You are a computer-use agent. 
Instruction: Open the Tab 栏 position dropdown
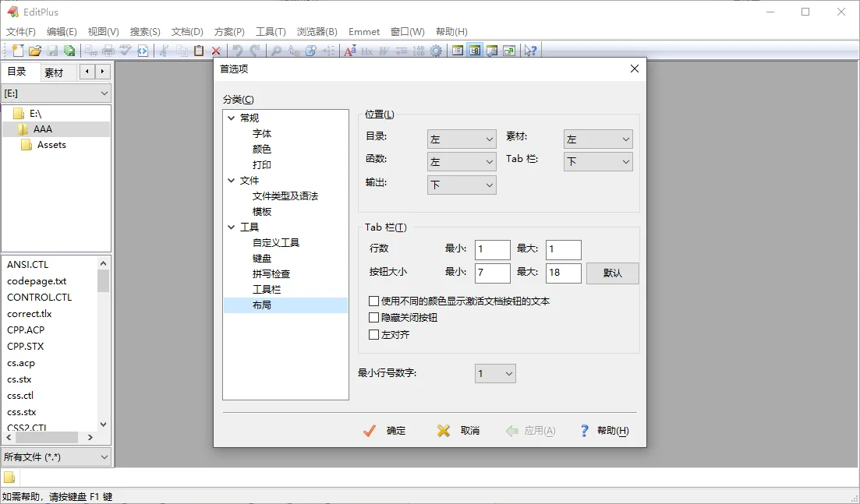point(598,161)
